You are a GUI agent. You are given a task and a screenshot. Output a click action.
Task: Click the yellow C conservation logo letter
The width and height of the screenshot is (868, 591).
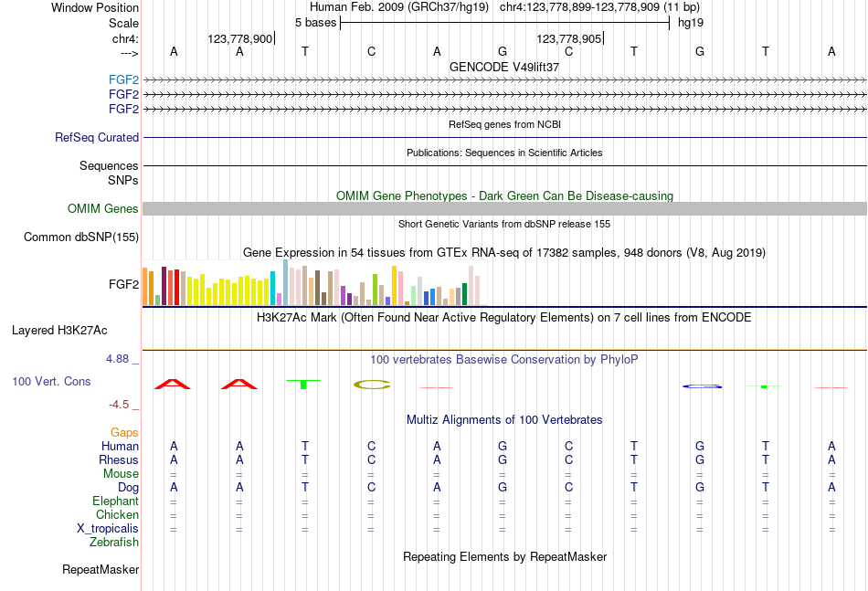tap(372, 385)
